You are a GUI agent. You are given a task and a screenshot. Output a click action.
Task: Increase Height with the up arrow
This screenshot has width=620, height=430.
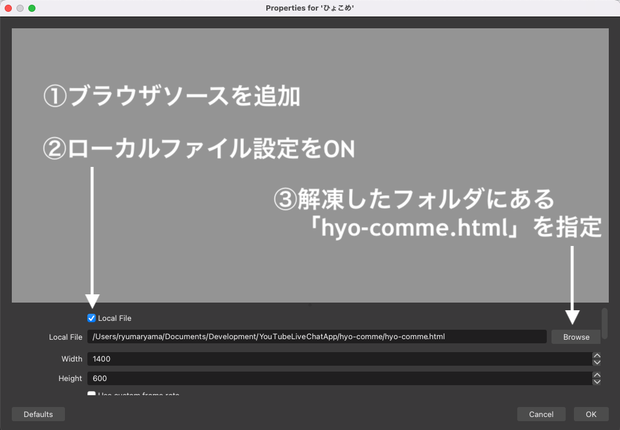click(597, 375)
